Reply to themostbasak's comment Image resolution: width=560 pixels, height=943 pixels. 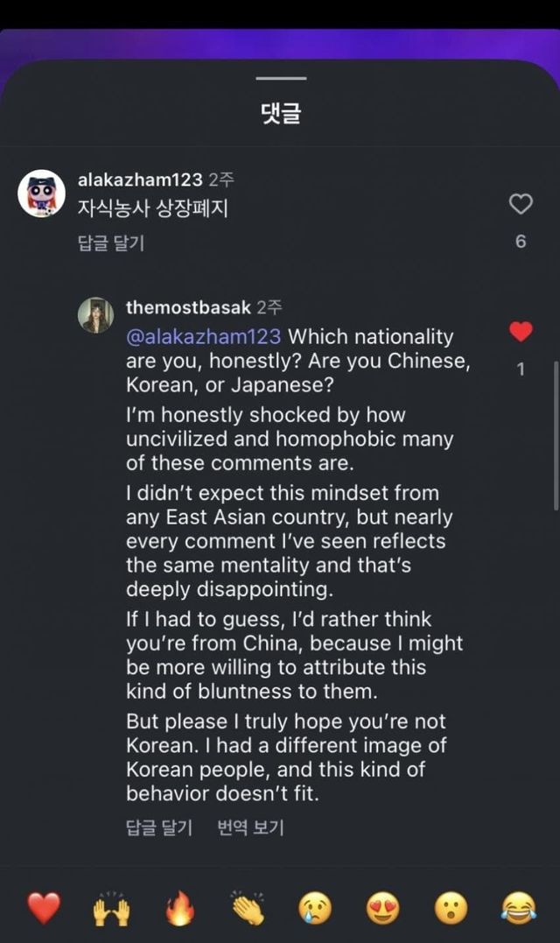point(158,827)
